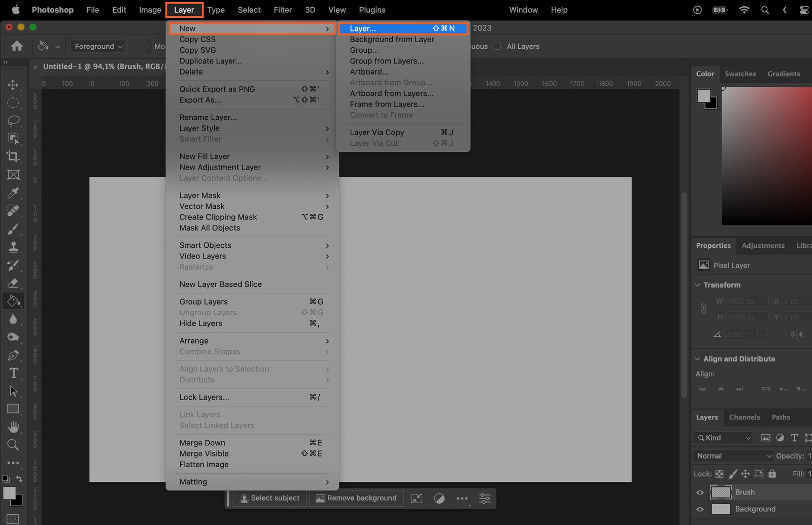Click the Home icon in options bar
812x525 pixels.
pos(17,46)
